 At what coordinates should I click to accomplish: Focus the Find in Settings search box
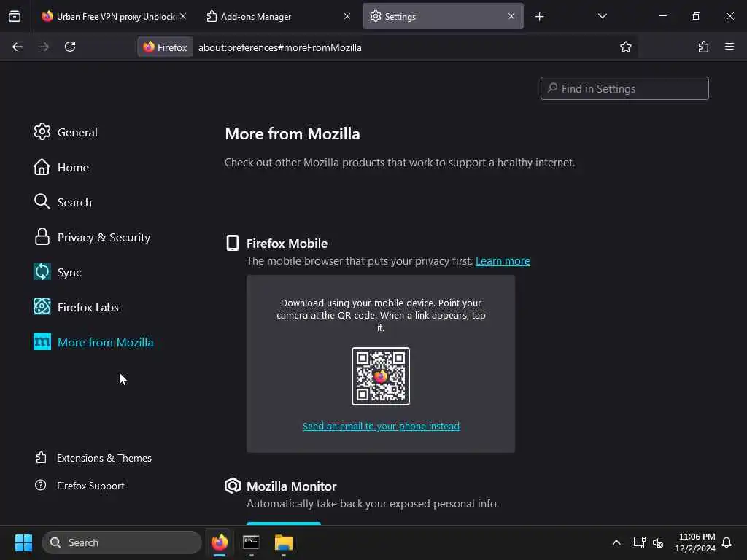(624, 88)
